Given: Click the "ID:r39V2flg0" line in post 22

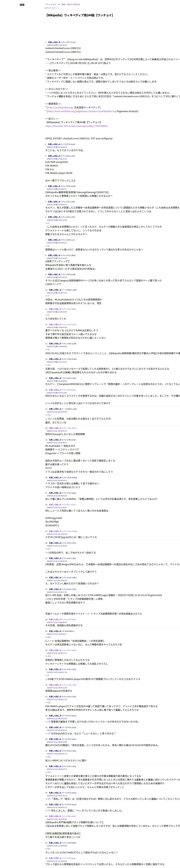Looking at the screenshot, I should pyautogui.click(x=52, y=522).
